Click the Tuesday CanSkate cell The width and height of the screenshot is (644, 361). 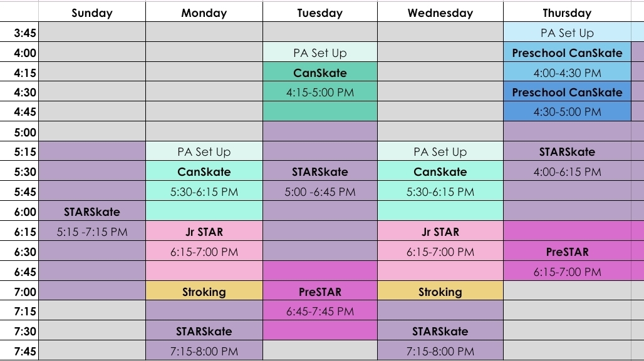click(x=319, y=73)
